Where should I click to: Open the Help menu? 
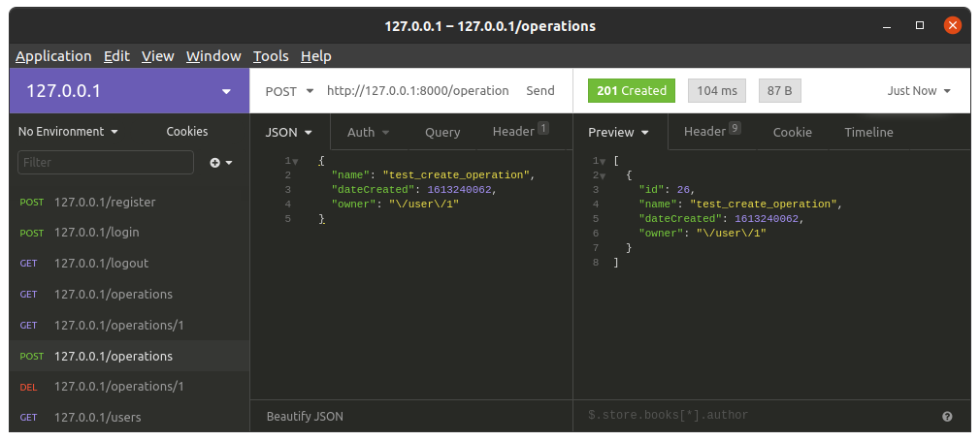315,56
